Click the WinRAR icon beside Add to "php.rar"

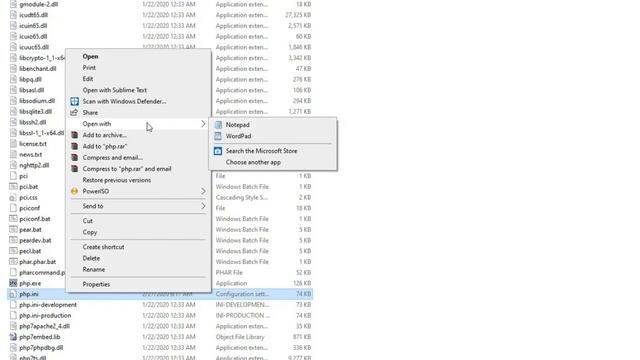pyautogui.click(x=74, y=146)
